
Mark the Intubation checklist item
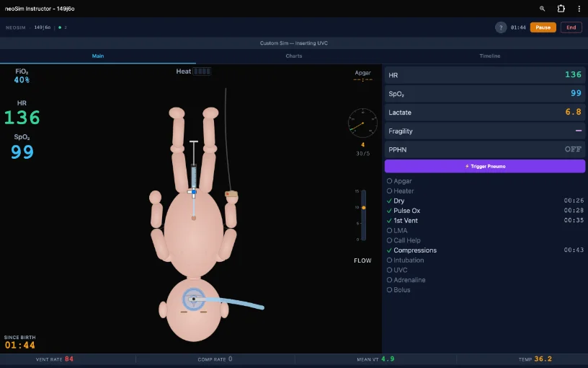(406, 260)
